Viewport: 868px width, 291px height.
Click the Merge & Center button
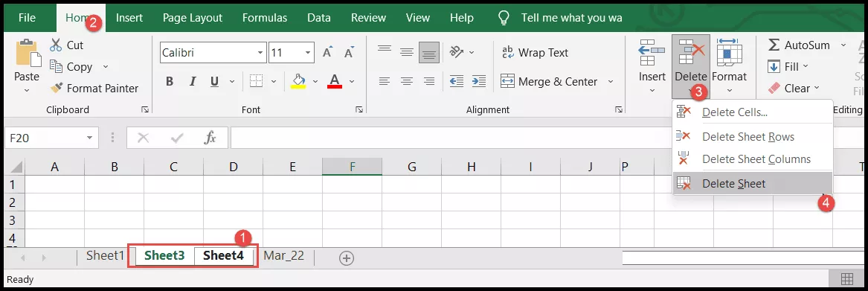click(x=549, y=81)
